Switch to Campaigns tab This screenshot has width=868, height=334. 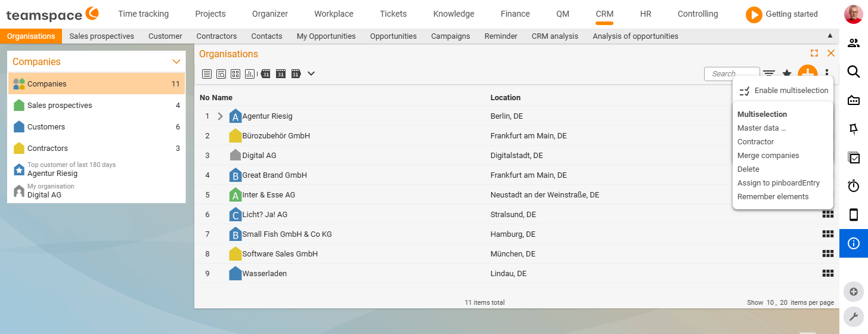pos(451,36)
